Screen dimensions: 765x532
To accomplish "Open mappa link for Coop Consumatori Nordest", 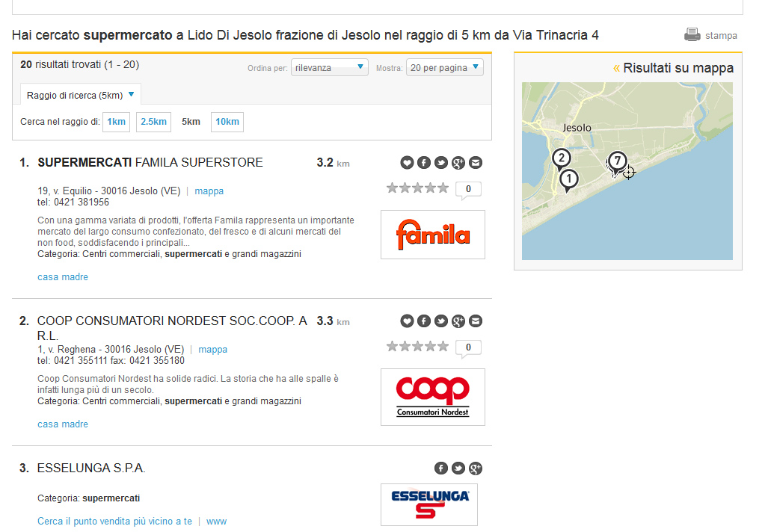I will pos(212,350).
